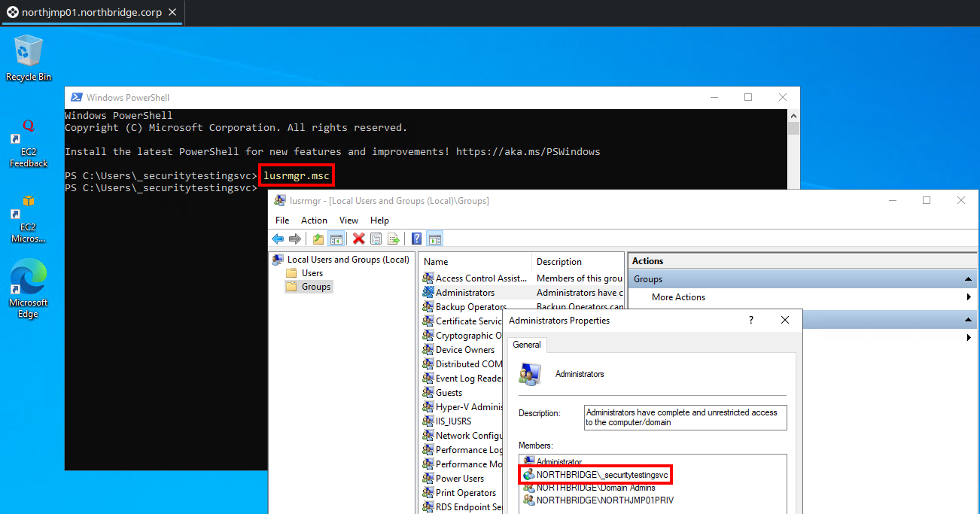Sort by the Name column header

[x=476, y=262]
